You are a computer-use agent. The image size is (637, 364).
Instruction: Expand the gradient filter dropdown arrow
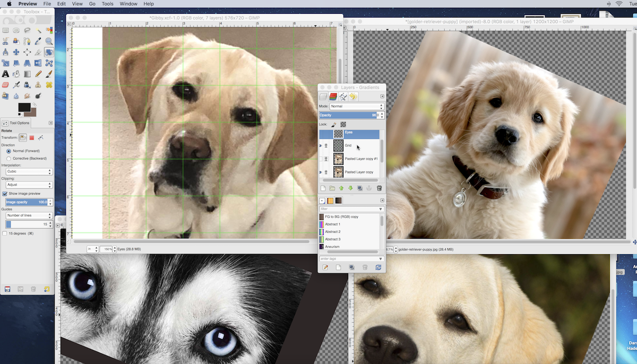tap(380, 209)
